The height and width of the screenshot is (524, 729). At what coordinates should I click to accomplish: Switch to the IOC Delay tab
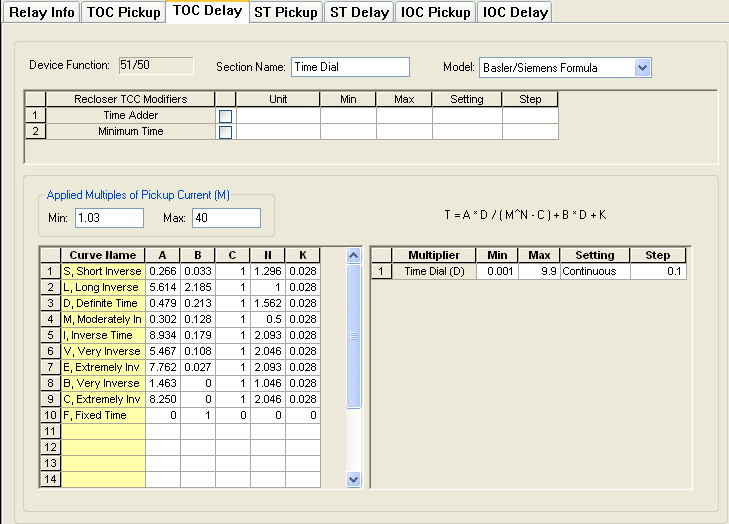[x=514, y=12]
